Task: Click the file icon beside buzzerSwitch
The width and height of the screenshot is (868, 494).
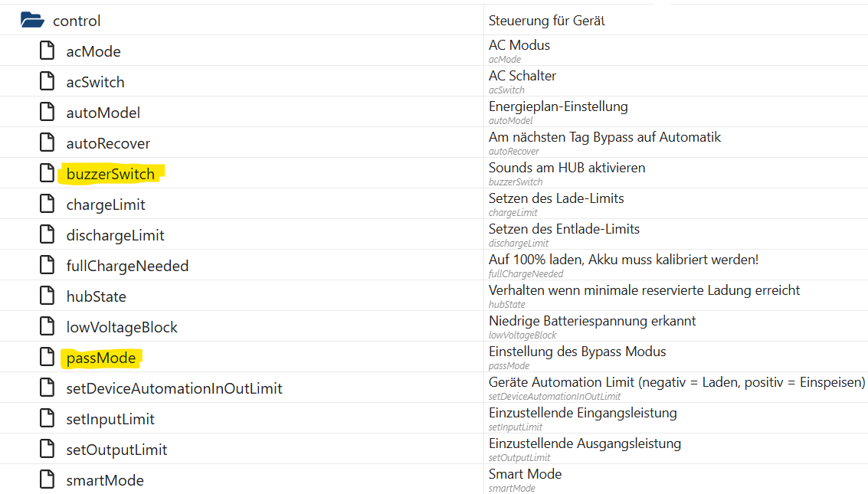Action: (x=47, y=174)
